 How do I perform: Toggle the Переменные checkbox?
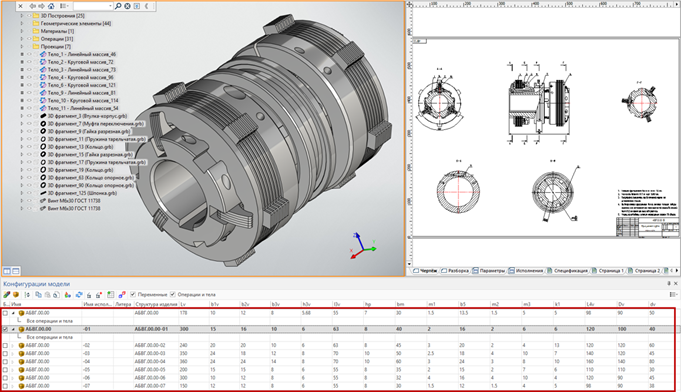[133, 294]
